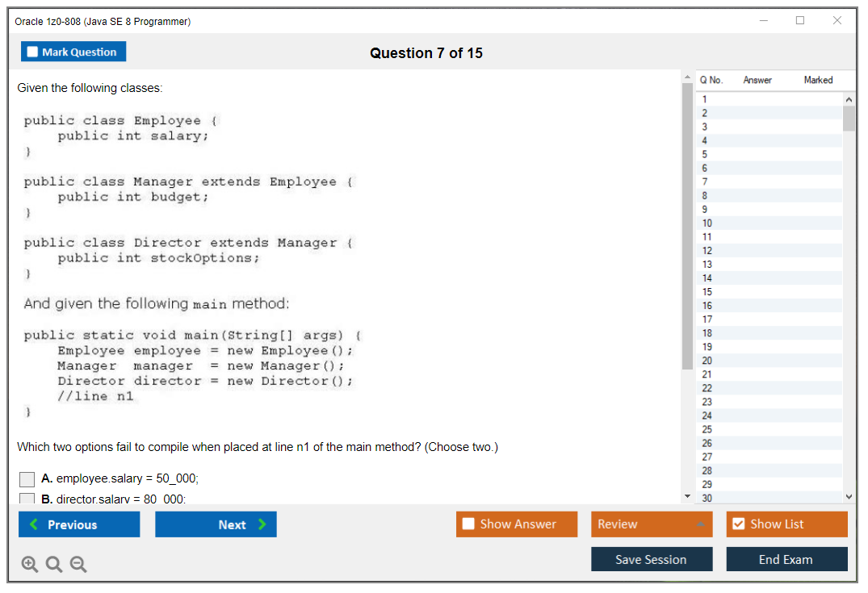The image size is (868, 593).
Task: Click the reset zoom magnifier icon
Action: tap(53, 565)
